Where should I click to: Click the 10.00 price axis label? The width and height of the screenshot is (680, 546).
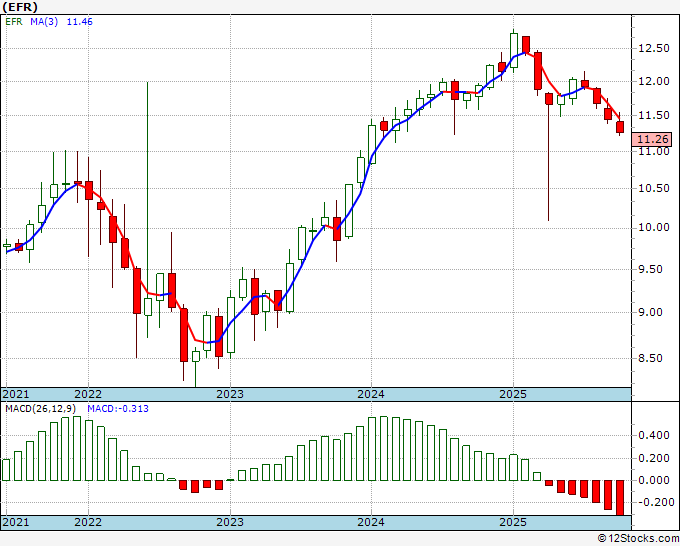pyautogui.click(x=654, y=227)
